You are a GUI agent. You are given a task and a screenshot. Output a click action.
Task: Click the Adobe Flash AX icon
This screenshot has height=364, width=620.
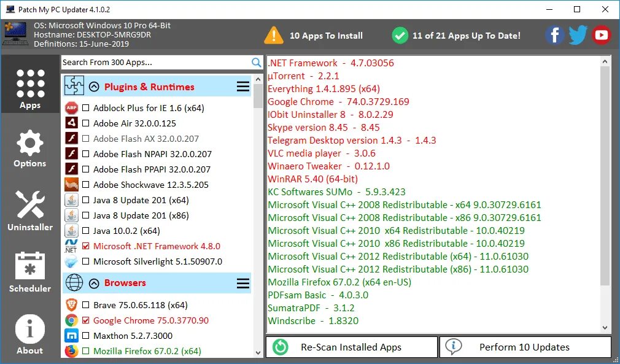[x=72, y=138]
